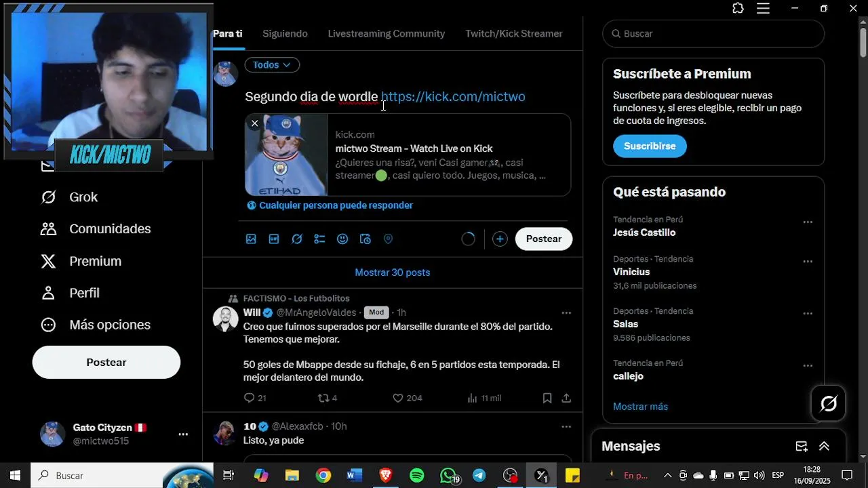
Task: Switch to the Para ti tab
Action: tap(228, 34)
